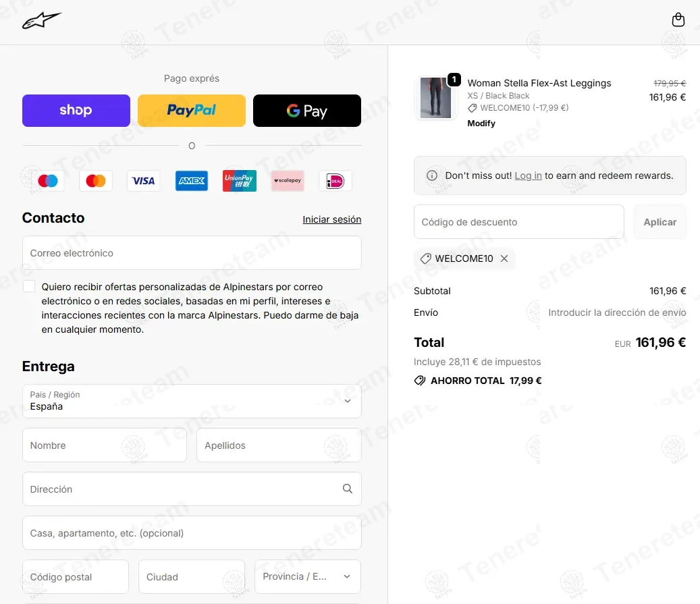Click the Log in rewards link
700x604 pixels.
528,175
